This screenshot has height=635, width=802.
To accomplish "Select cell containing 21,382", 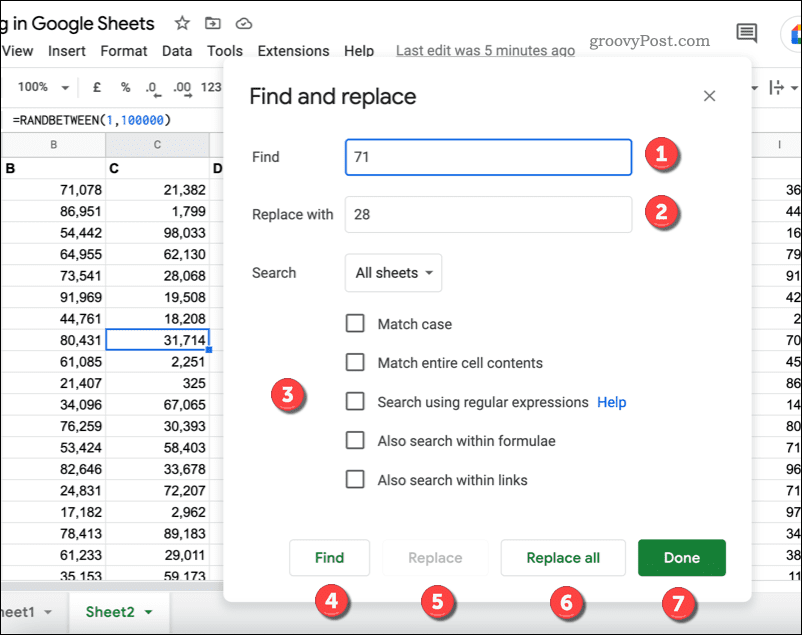I will (x=158, y=190).
